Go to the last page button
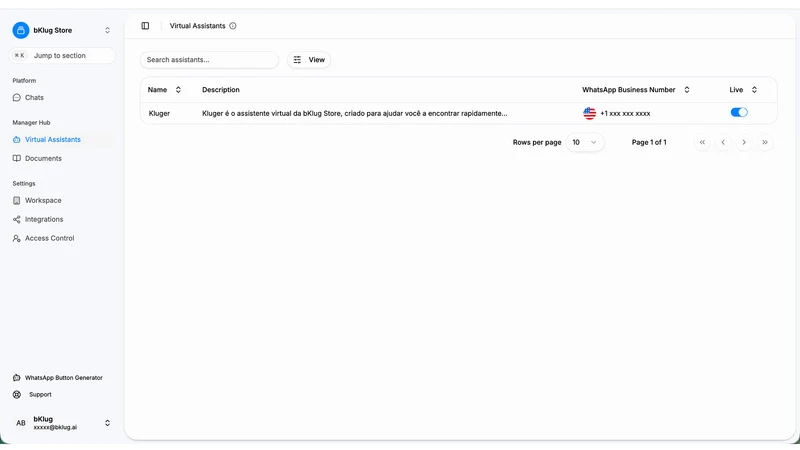The height and width of the screenshot is (450, 800). click(x=765, y=142)
